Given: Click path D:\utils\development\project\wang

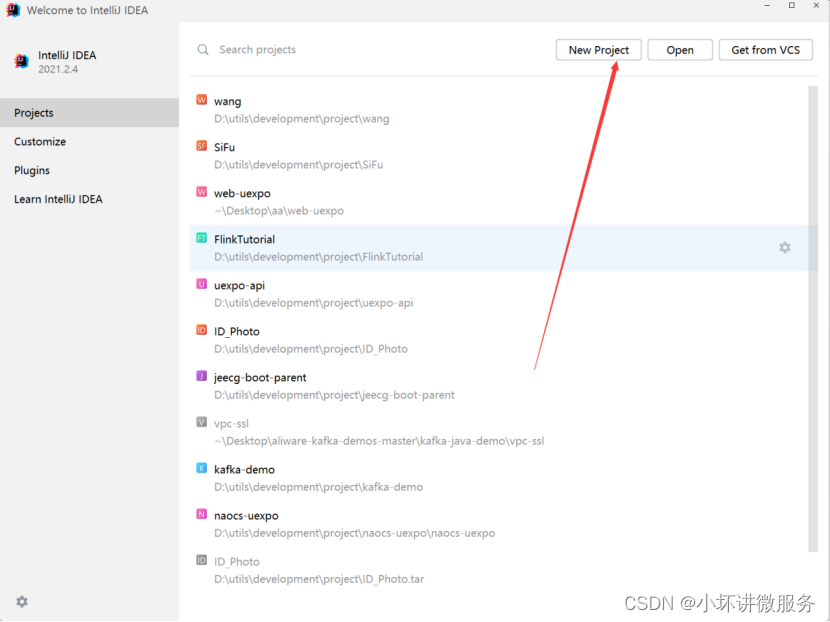Looking at the screenshot, I should tap(302, 119).
